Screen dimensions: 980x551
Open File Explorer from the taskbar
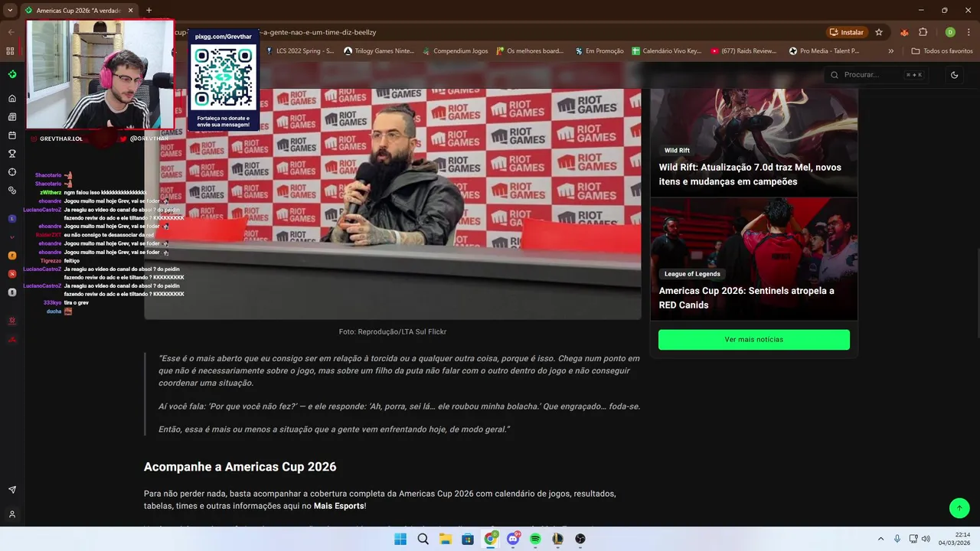click(x=446, y=539)
